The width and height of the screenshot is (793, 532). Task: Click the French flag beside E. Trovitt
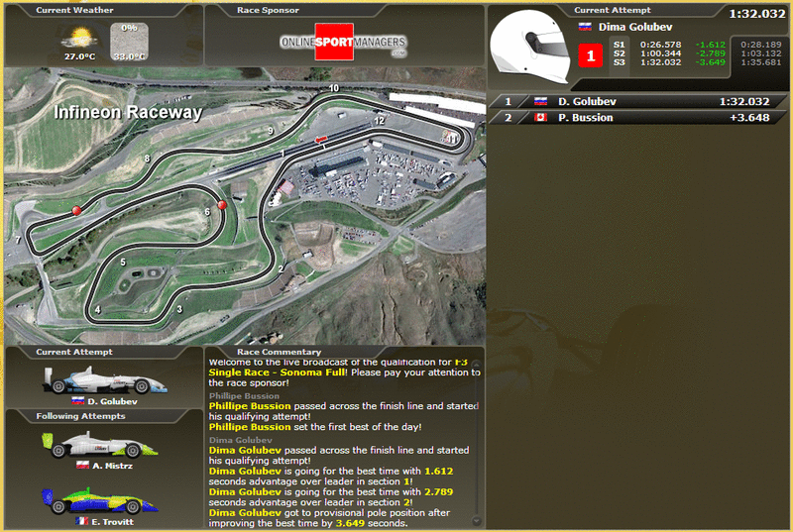click(82, 521)
